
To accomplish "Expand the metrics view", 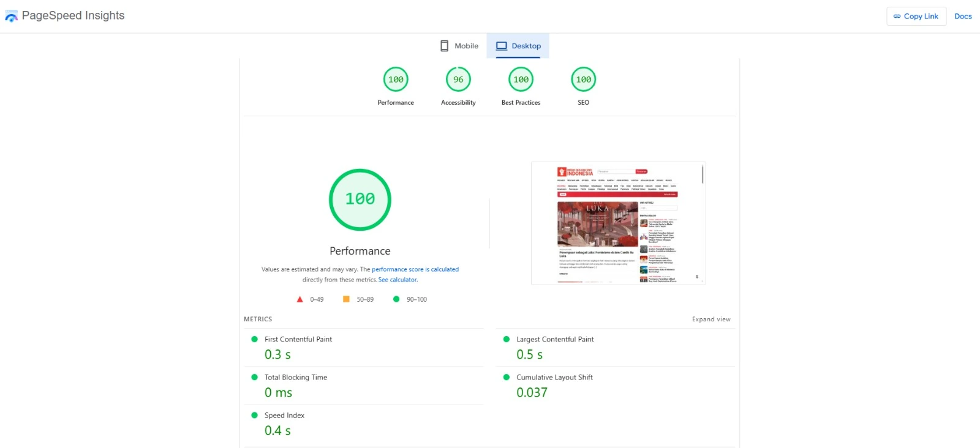I will point(711,319).
